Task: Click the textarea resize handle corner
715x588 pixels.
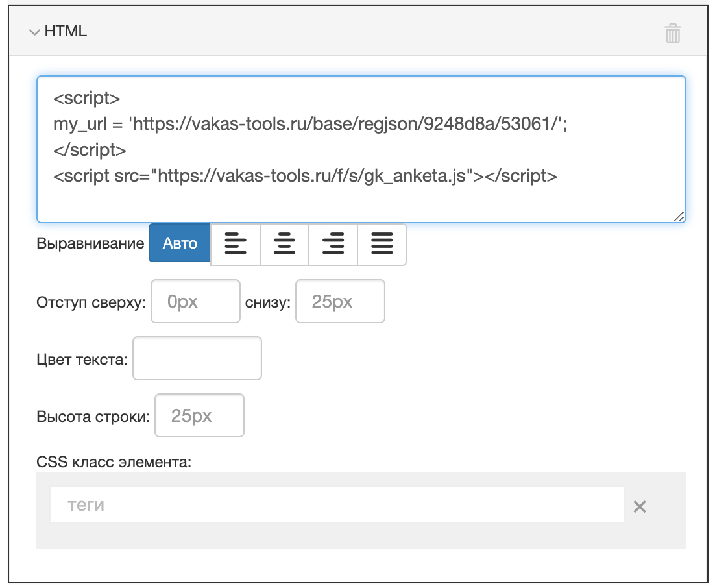Action: pos(679,217)
